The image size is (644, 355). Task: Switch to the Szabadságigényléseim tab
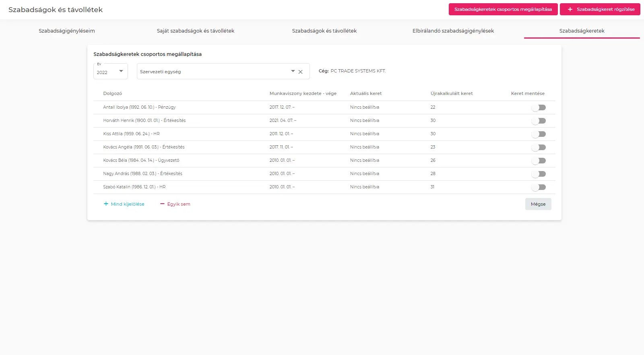coord(67,31)
